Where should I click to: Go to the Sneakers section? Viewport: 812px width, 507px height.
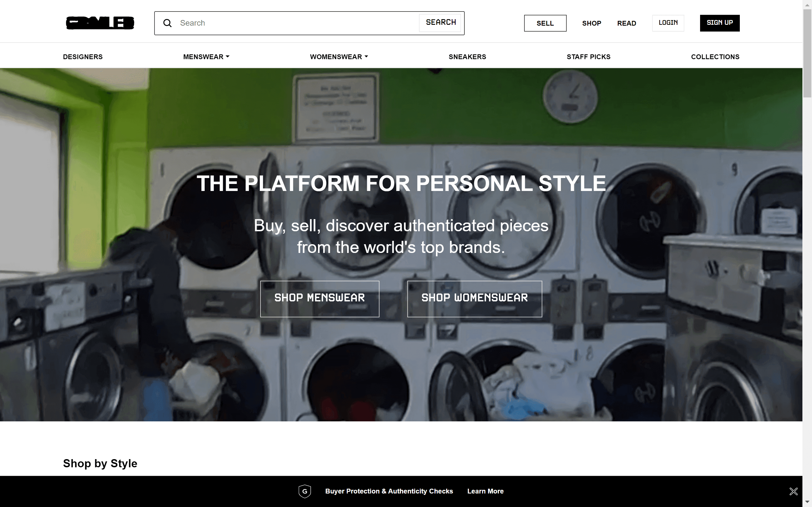(467, 57)
